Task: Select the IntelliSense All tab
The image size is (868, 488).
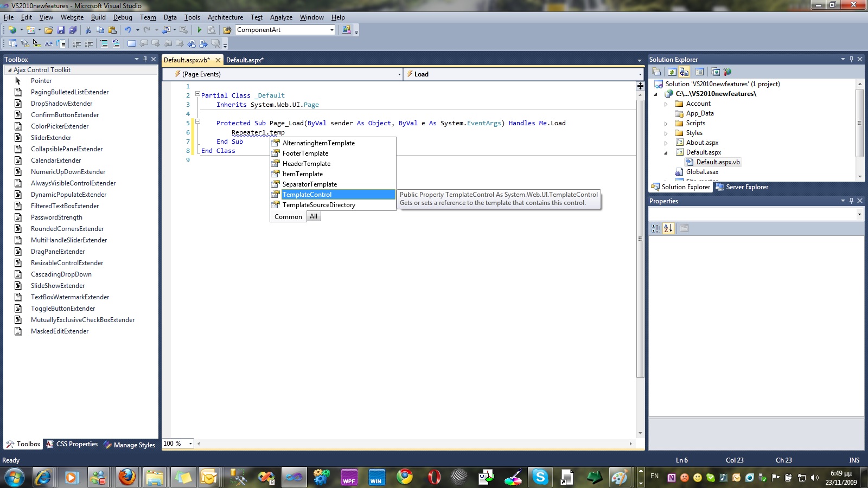Action: click(x=314, y=216)
